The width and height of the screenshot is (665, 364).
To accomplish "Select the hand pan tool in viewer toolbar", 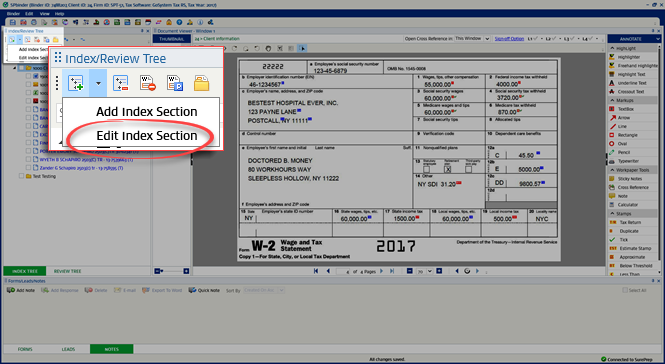I will click(268, 48).
